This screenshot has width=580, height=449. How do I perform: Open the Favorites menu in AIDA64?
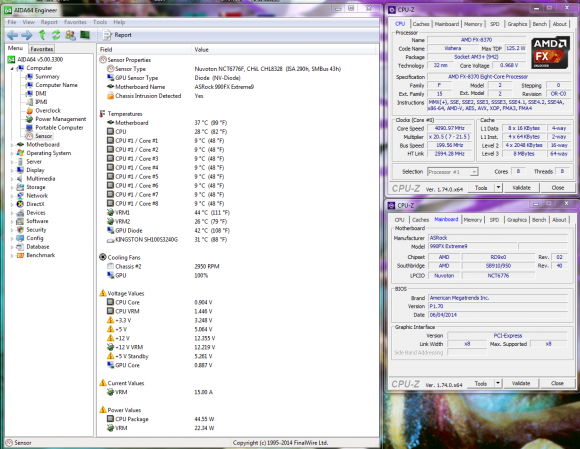pos(75,22)
